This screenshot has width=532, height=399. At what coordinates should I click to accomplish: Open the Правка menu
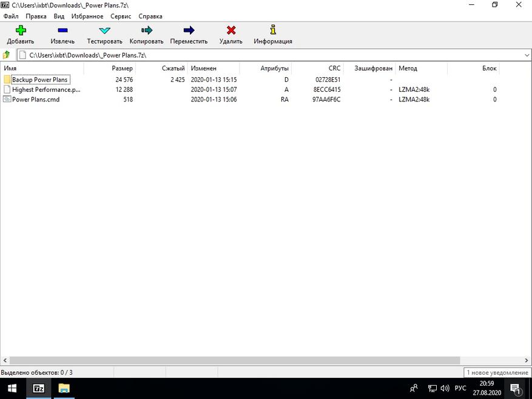click(x=36, y=16)
